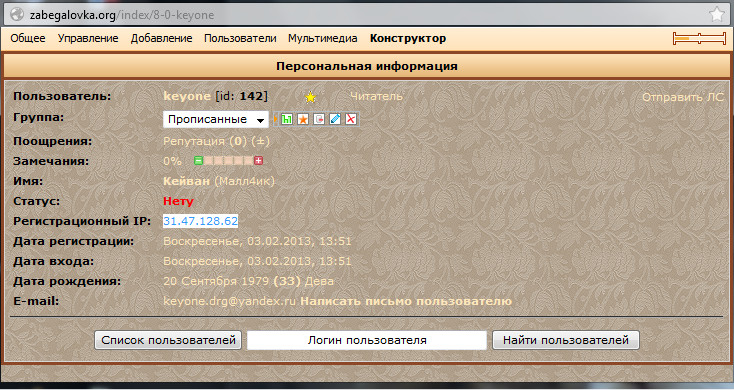Click the globe site icon in address bar
The width and height of the screenshot is (734, 390).
click(17, 15)
